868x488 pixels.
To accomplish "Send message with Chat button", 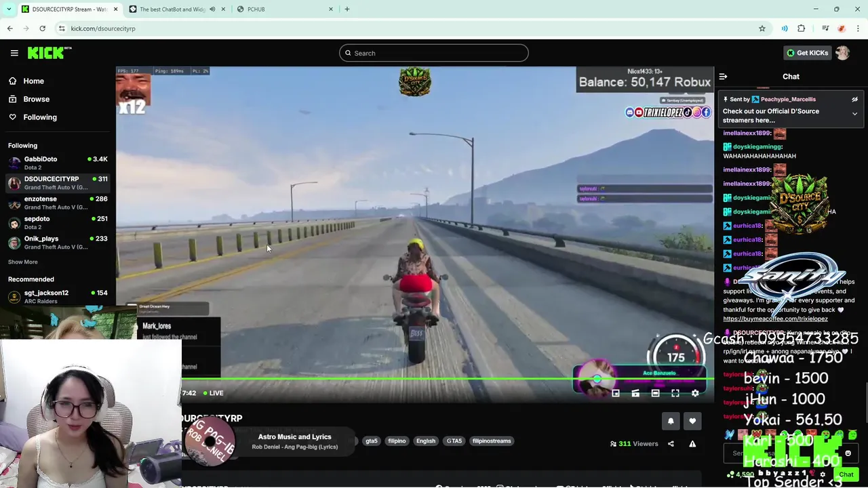I will coord(846,474).
